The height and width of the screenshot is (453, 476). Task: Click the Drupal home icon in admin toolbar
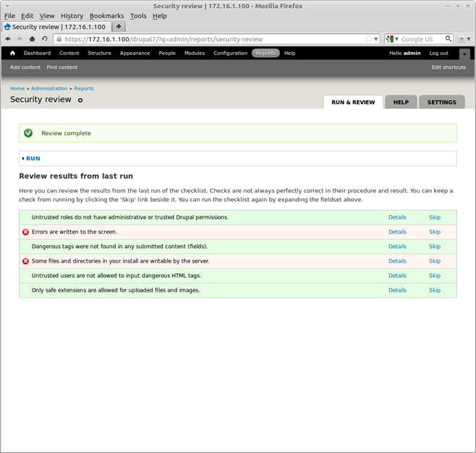[x=12, y=53]
